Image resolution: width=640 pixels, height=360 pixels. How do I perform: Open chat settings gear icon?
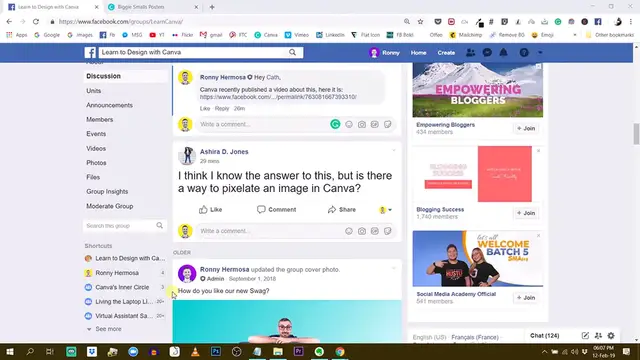point(611,336)
